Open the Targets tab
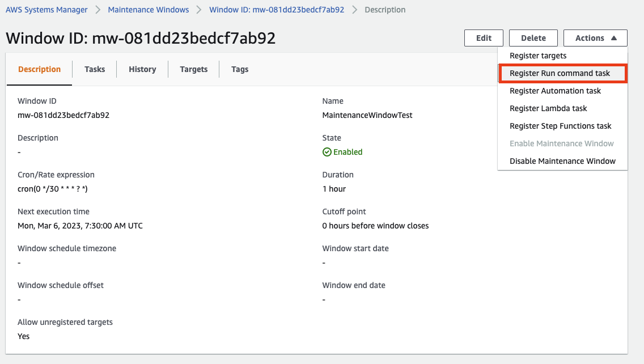The width and height of the screenshot is (644, 364). point(193,69)
